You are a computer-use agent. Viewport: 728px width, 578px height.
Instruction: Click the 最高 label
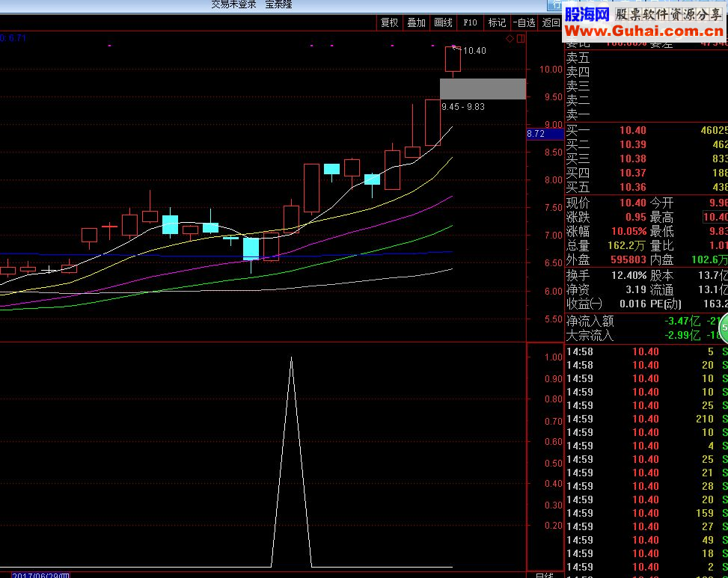(661, 217)
